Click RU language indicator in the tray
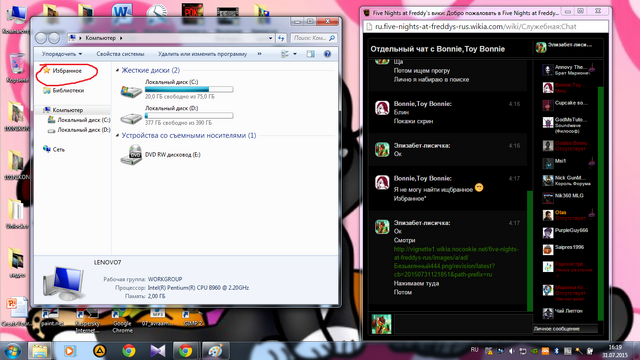This screenshot has width=640, height=360. point(474,350)
